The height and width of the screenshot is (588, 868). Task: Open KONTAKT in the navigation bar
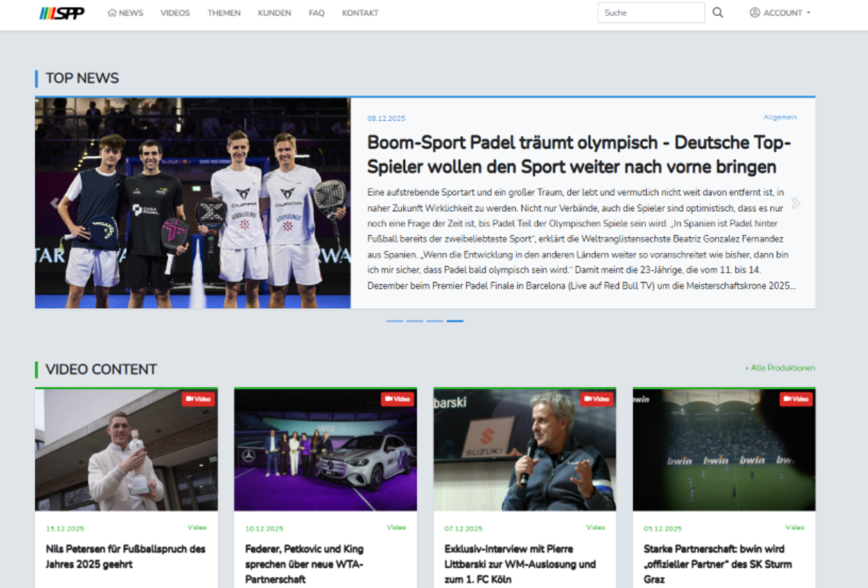(x=360, y=12)
